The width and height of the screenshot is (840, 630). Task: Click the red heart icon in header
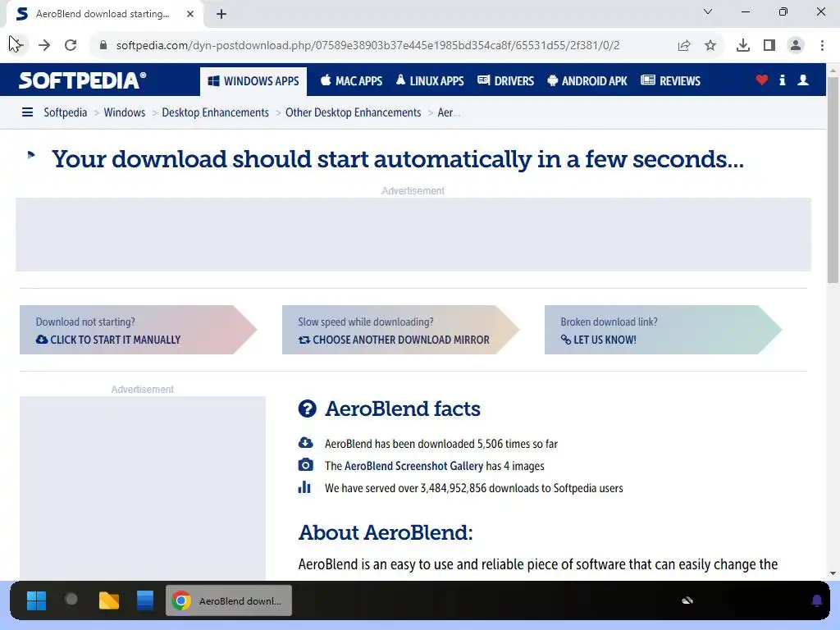click(x=762, y=80)
